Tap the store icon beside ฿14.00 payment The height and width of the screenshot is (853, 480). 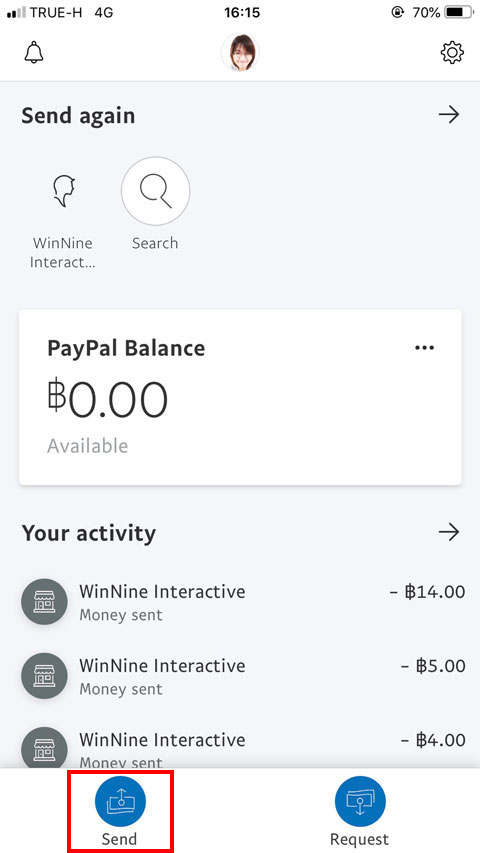pos(44,602)
